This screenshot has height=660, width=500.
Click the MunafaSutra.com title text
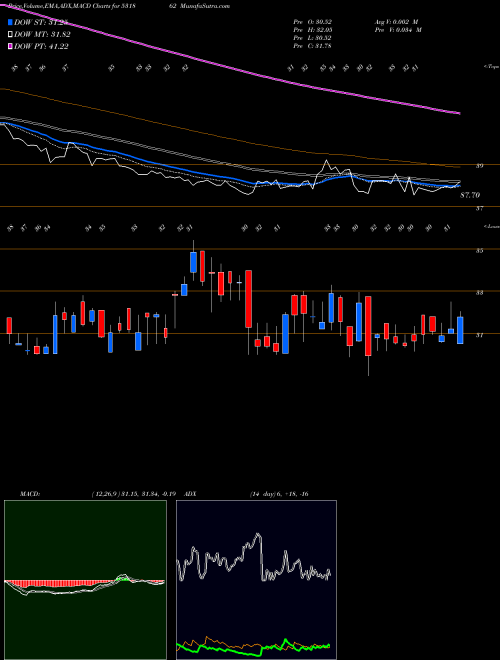[x=204, y=6]
